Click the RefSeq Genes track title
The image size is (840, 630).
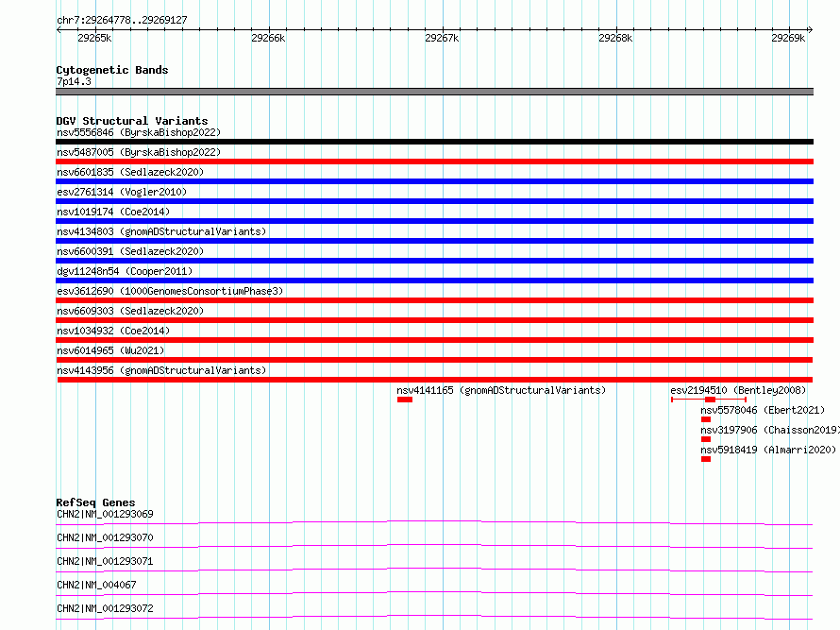pos(95,502)
